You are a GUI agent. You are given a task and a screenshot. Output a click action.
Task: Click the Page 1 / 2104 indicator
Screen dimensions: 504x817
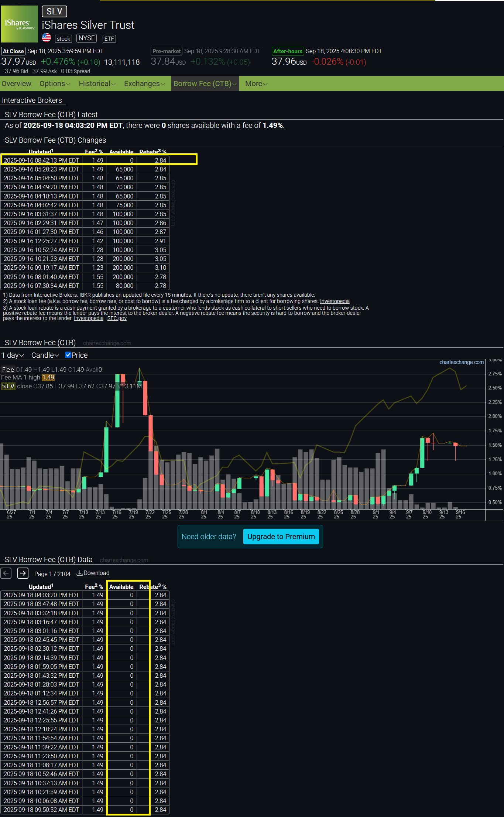click(x=52, y=574)
